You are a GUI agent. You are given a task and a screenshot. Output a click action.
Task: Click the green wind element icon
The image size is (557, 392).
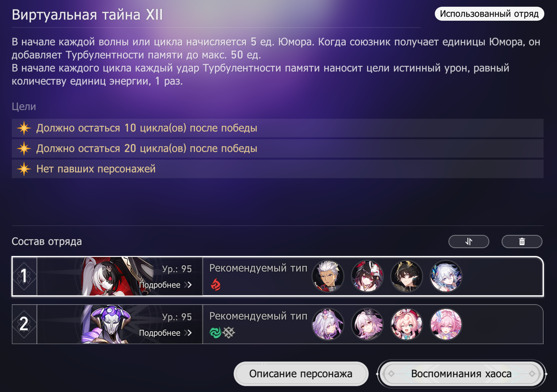pyautogui.click(x=215, y=333)
